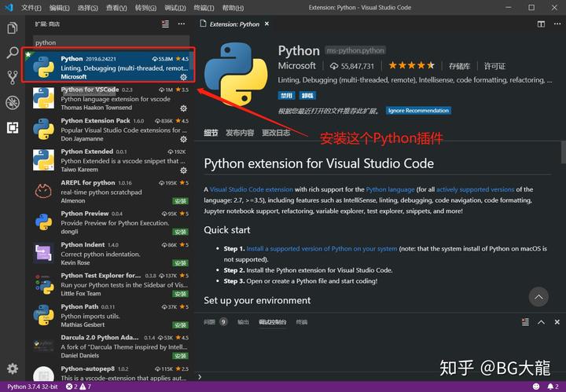Open the Manage gear at activity bar bottom

tap(13, 368)
